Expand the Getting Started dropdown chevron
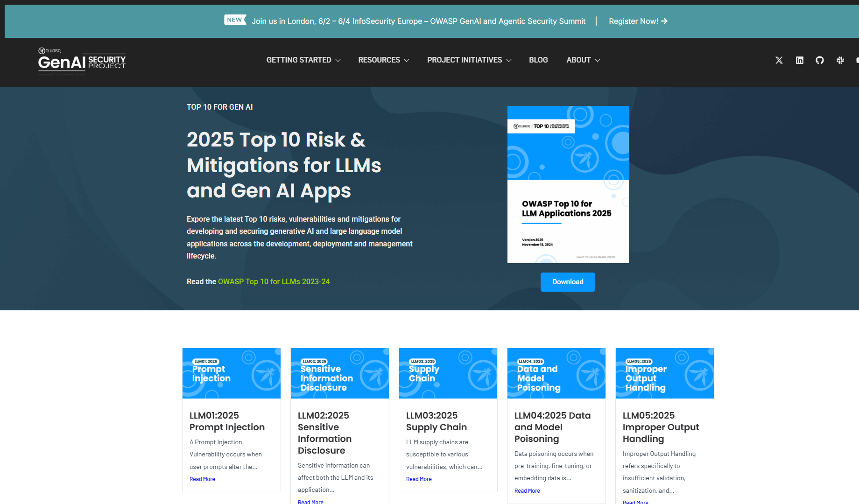This screenshot has height=504, width=859. [338, 61]
